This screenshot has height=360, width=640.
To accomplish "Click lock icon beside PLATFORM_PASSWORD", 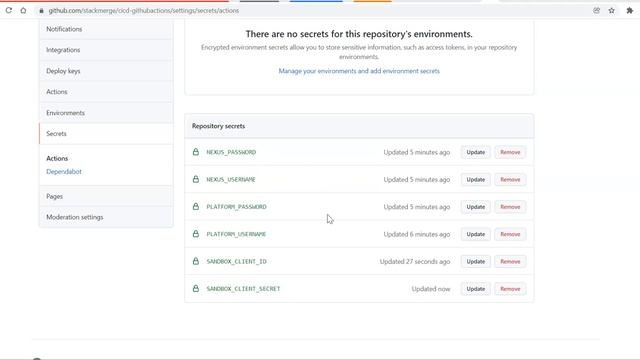I will [x=196, y=207].
